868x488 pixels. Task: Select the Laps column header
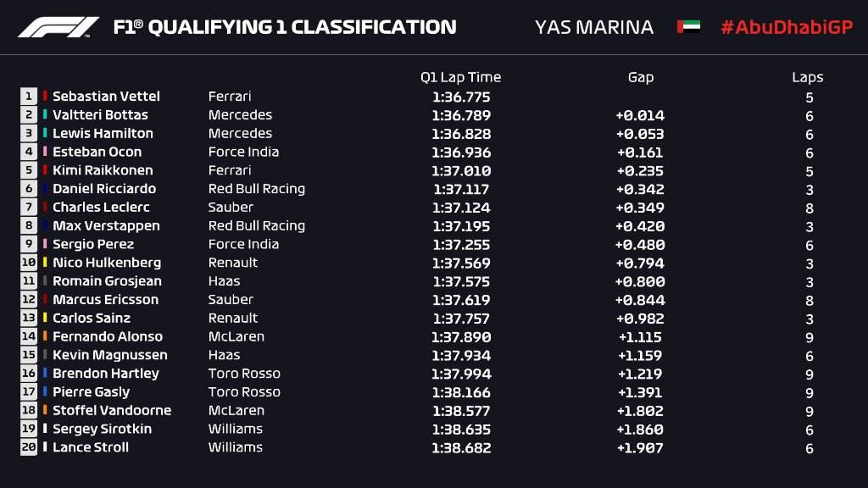pyautogui.click(x=808, y=77)
